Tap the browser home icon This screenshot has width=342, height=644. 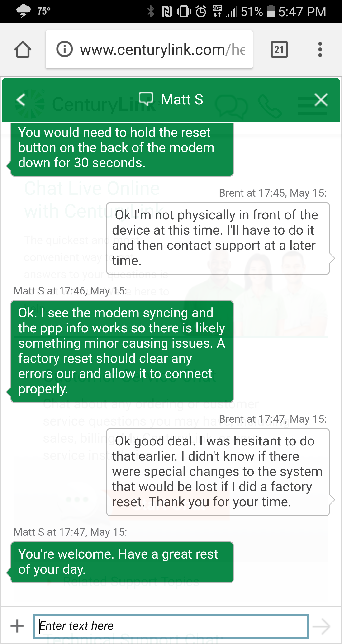click(23, 49)
